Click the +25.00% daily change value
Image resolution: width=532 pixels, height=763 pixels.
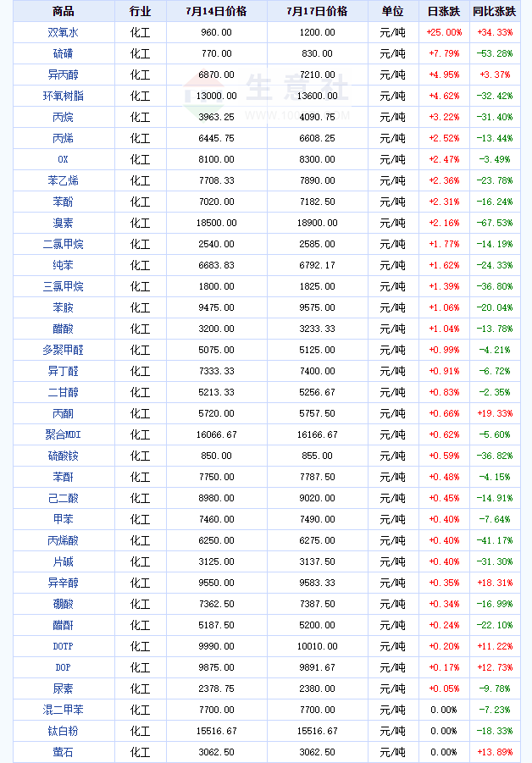click(x=444, y=32)
